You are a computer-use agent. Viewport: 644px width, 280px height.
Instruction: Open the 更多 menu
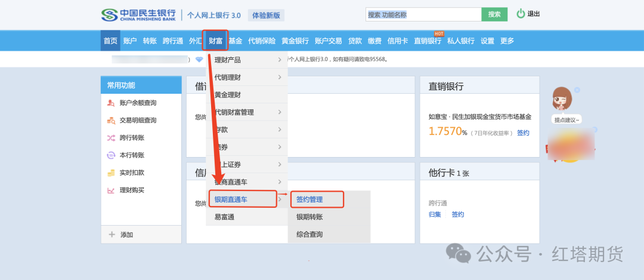(507, 41)
